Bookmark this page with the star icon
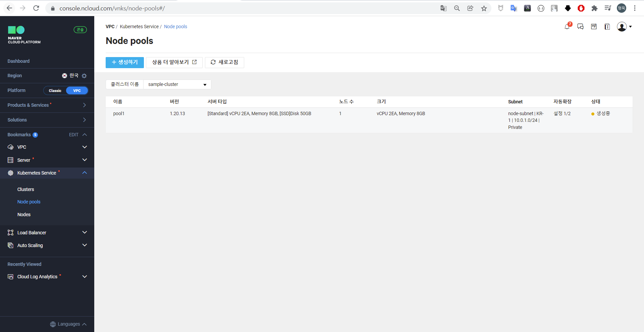The image size is (644, 332). point(484,8)
